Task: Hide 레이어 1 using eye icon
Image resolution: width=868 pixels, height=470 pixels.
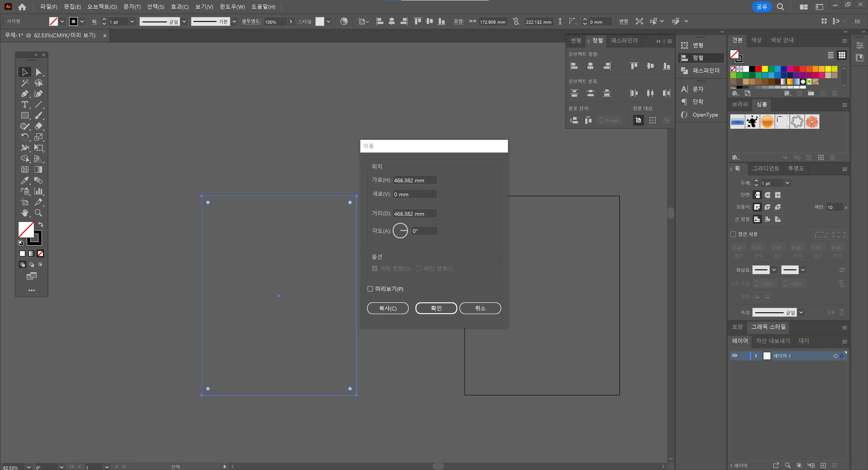Action: (735, 356)
